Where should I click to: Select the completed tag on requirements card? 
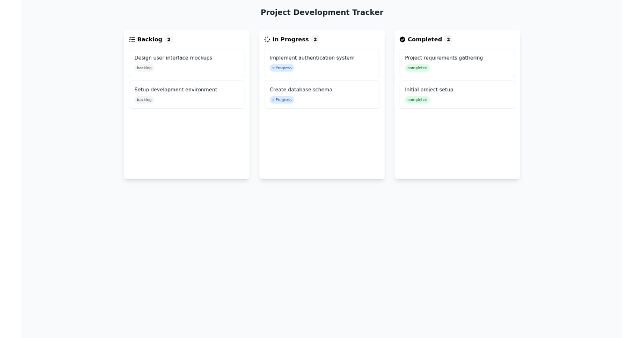(x=418, y=68)
